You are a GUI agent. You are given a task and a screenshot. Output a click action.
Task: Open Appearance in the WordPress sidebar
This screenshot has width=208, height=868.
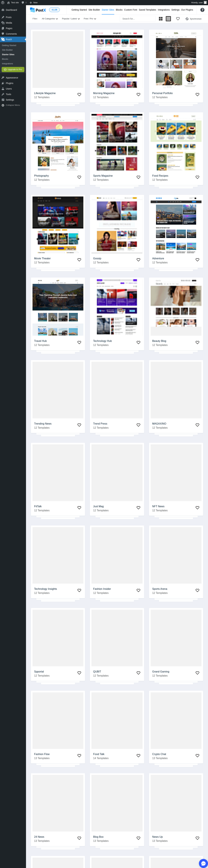(13, 77)
